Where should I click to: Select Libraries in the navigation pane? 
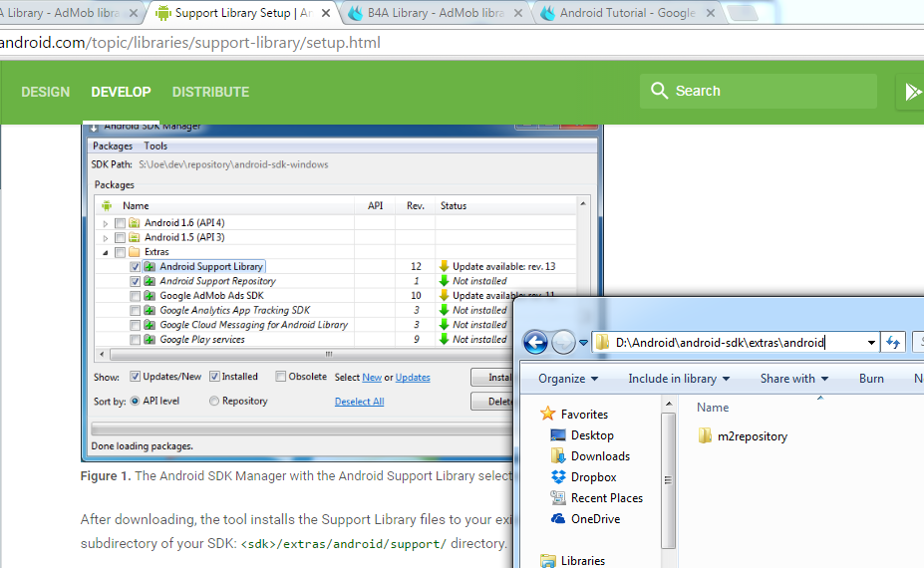click(x=573, y=560)
